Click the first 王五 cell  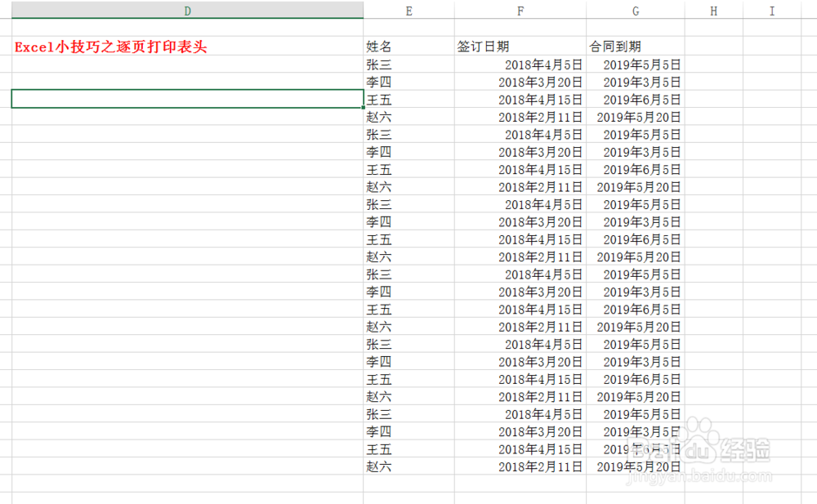(378, 99)
